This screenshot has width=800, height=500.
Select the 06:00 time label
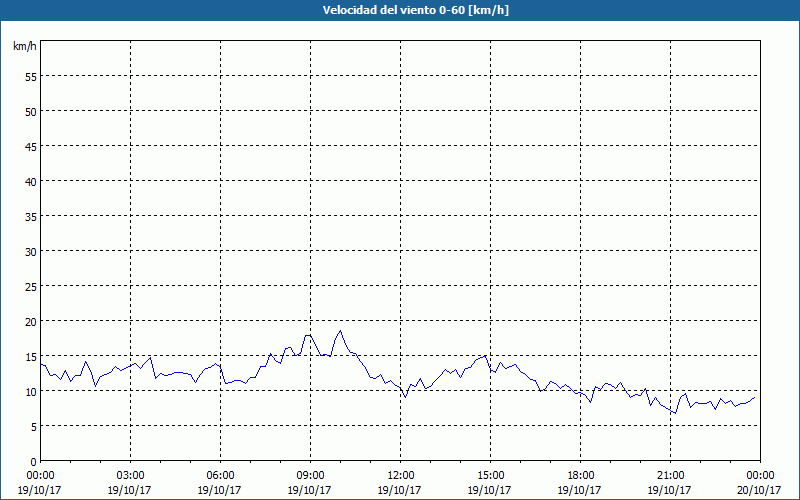point(220,475)
